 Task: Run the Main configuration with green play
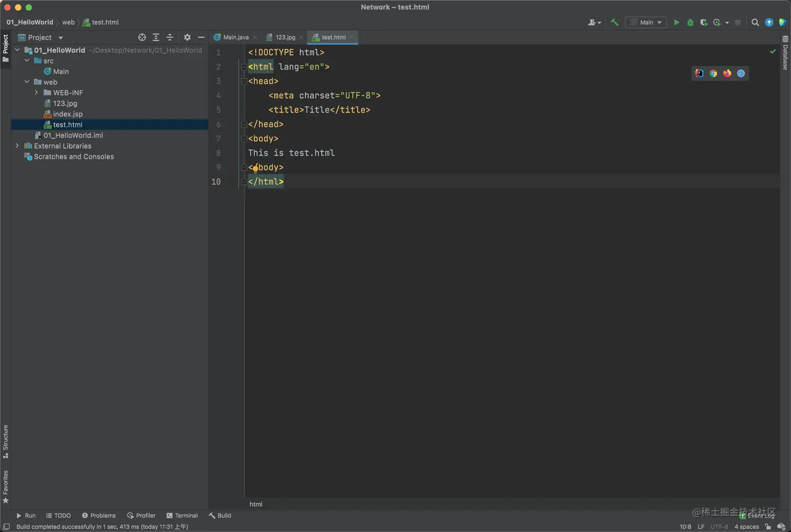pyautogui.click(x=676, y=22)
